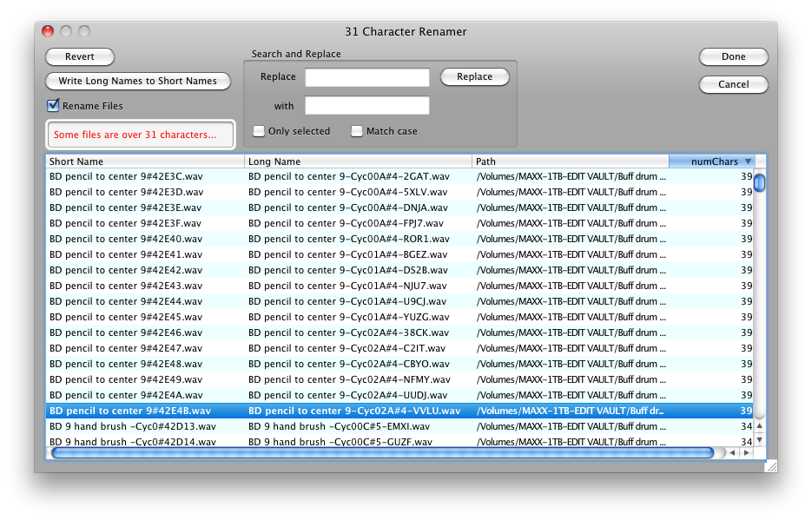Viewport: 812px width, 520px height.
Task: Click the Replace text input field
Action: 366,77
